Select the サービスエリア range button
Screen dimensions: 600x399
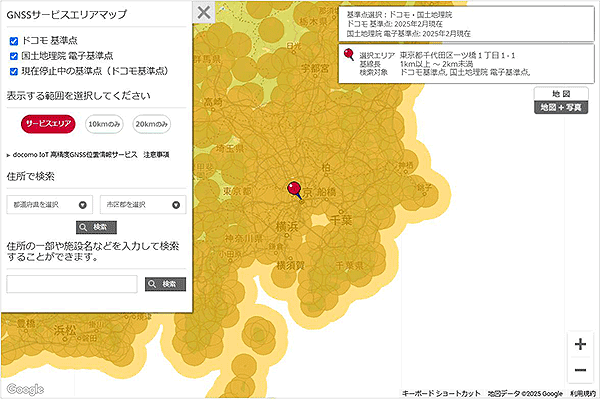(x=48, y=124)
